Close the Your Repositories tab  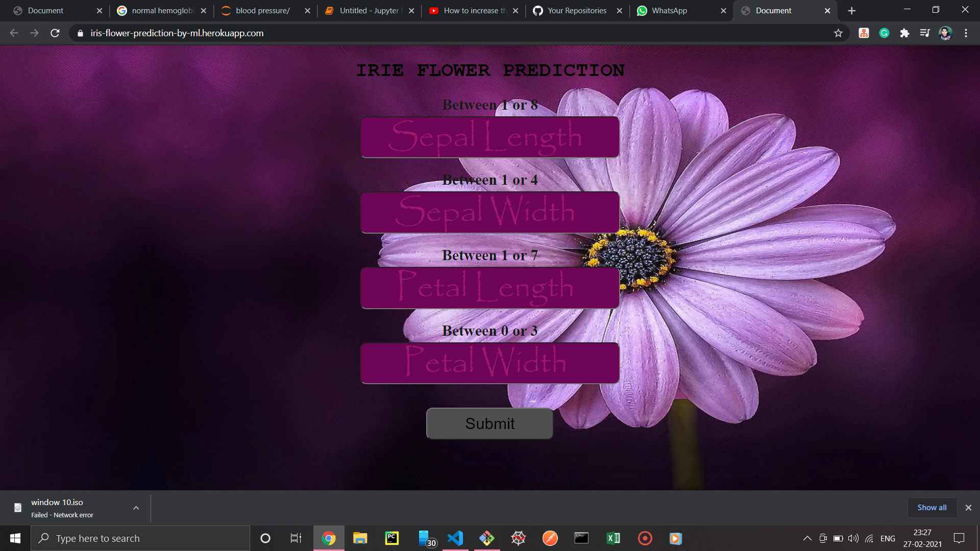(619, 11)
